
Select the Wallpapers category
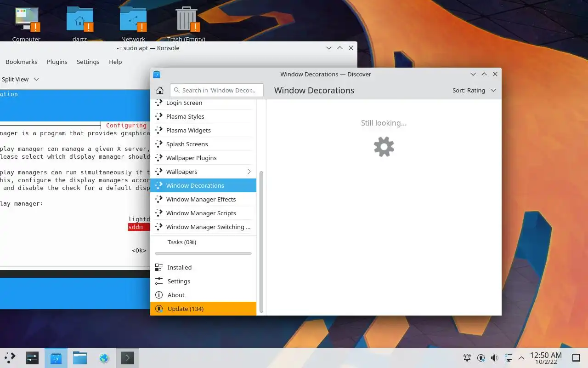click(x=203, y=172)
